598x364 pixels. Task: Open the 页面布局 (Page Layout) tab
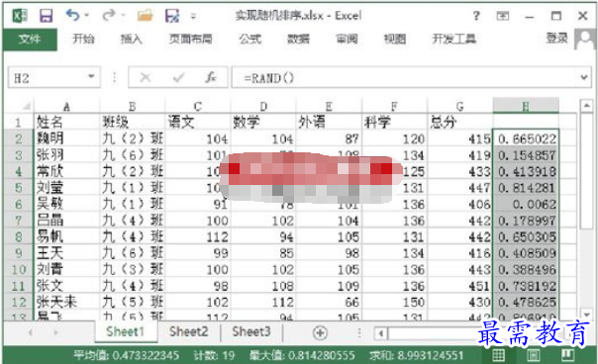click(x=190, y=39)
